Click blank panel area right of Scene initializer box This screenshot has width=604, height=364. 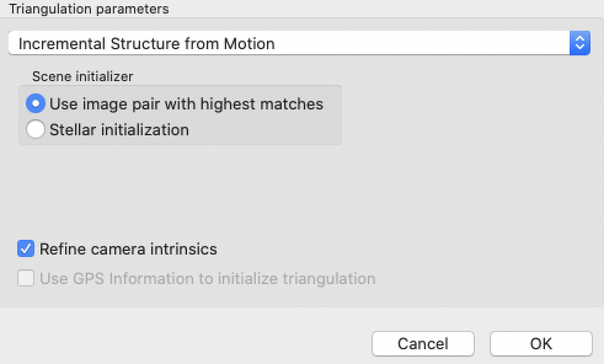point(467,117)
